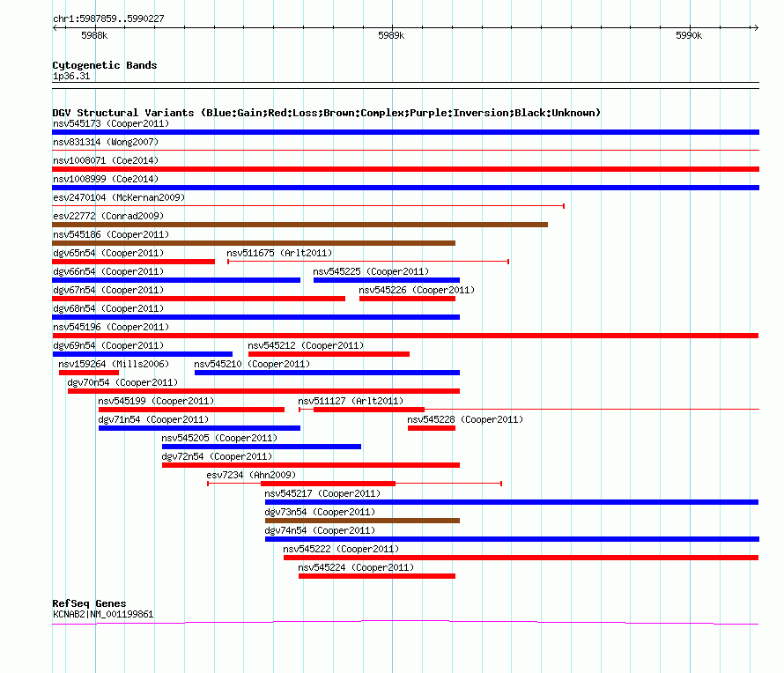Image resolution: width=784 pixels, height=673 pixels.
Task: Click the nsv545217 (Cooper2011) label
Action: point(322,493)
